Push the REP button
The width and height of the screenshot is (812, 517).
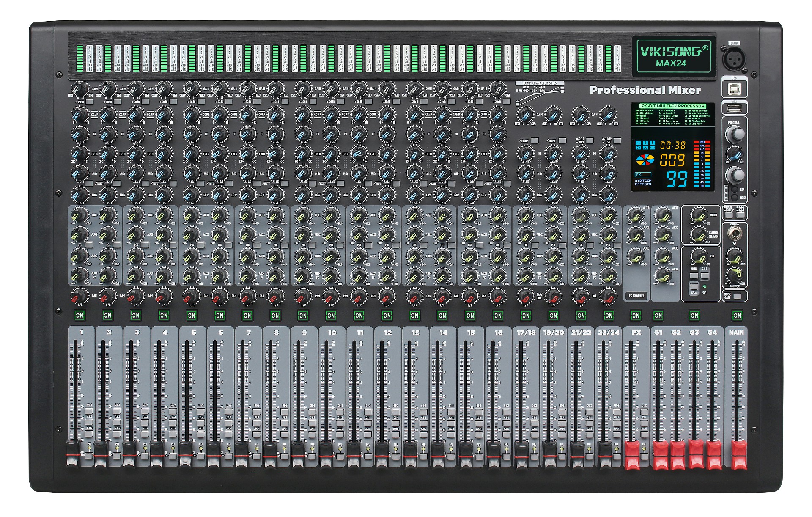pyautogui.click(x=735, y=190)
